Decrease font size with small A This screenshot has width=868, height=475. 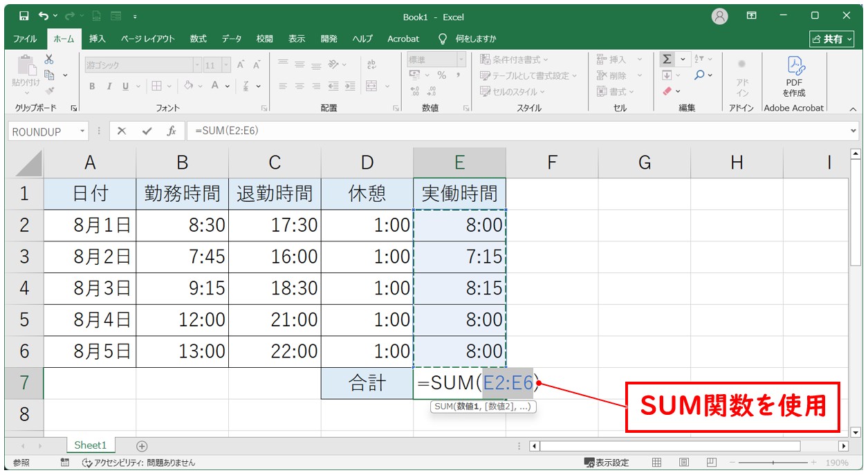click(257, 65)
